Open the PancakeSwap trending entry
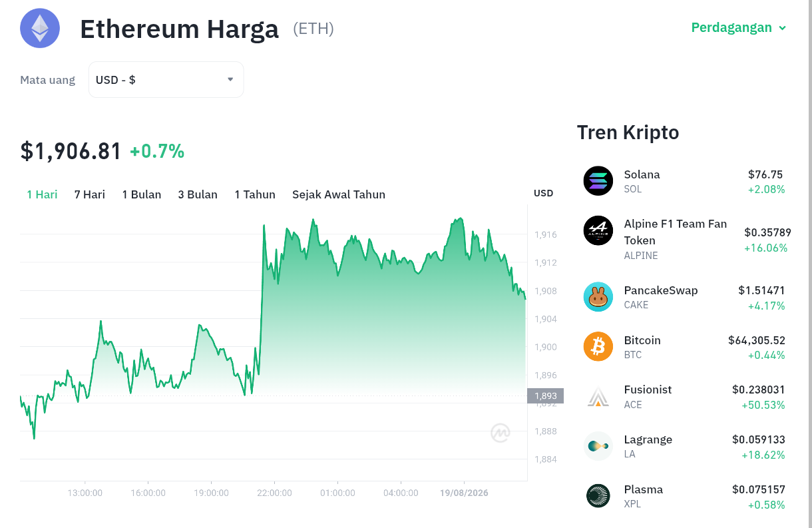812x528 pixels. pos(685,297)
